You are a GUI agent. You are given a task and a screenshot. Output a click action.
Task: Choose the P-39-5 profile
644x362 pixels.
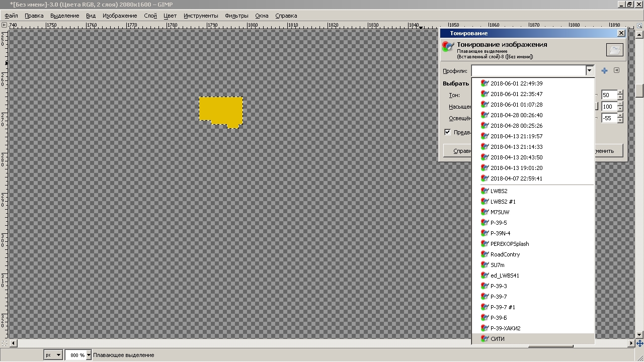click(533, 223)
